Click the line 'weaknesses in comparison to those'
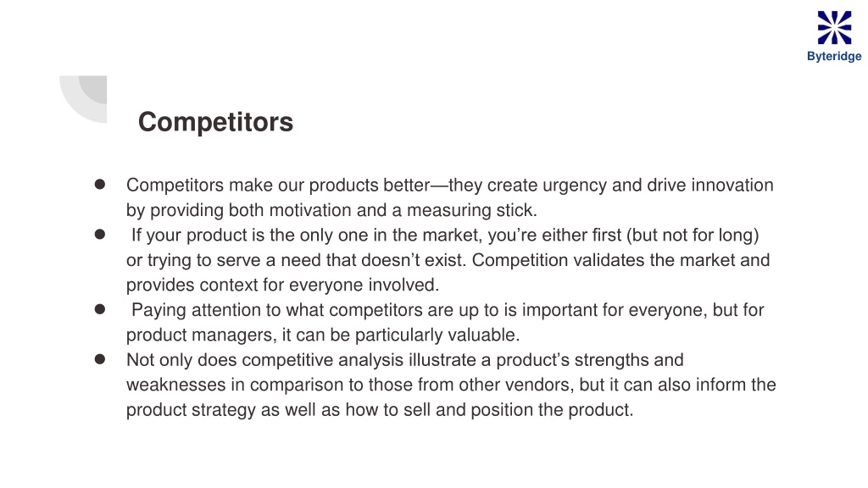 451,385
